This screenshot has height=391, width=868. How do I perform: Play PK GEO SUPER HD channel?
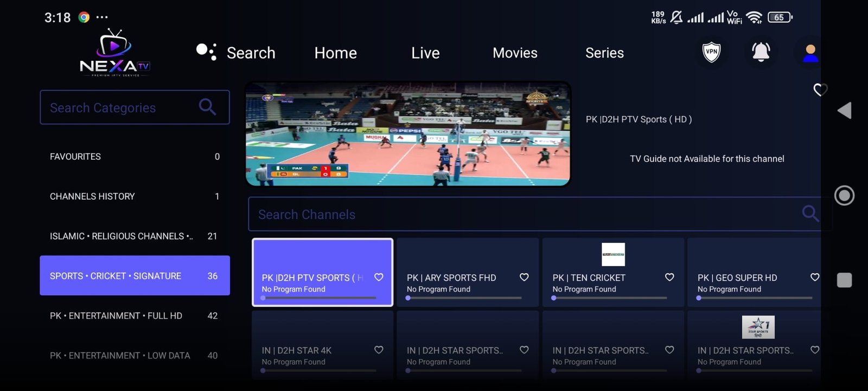tap(754, 272)
